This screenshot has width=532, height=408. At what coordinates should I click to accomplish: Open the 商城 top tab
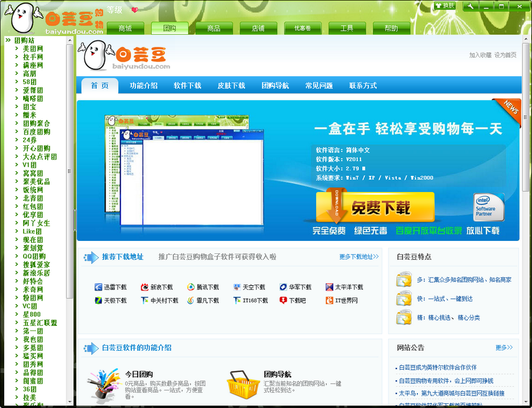(x=125, y=28)
